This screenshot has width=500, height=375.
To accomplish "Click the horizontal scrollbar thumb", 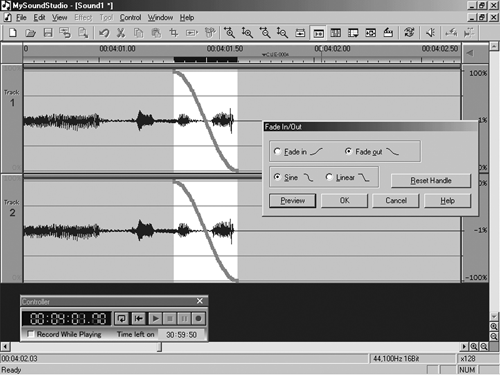I will tap(160, 347).
